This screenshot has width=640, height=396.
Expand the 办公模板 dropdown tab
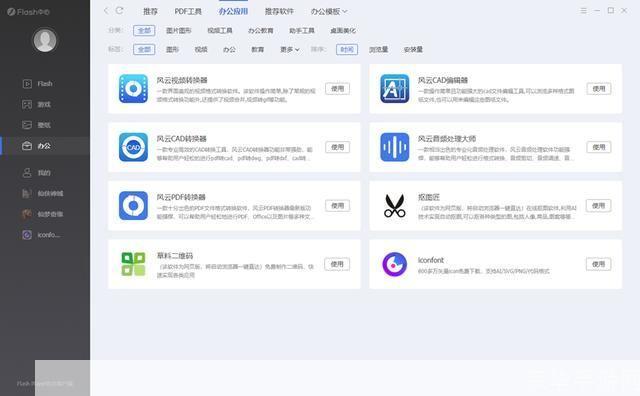pyautogui.click(x=329, y=11)
